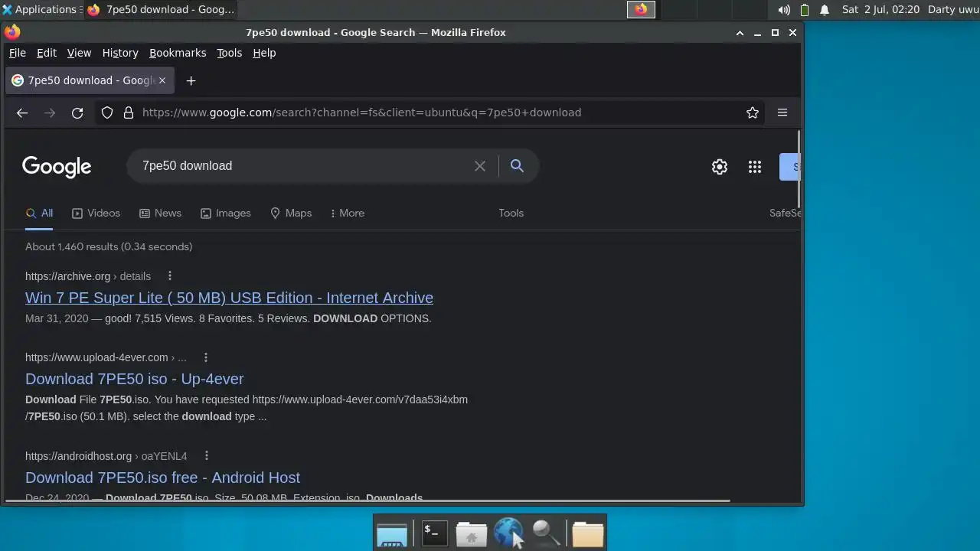The image size is (980, 551).
Task: Click in the Google search field
Action: point(302,166)
